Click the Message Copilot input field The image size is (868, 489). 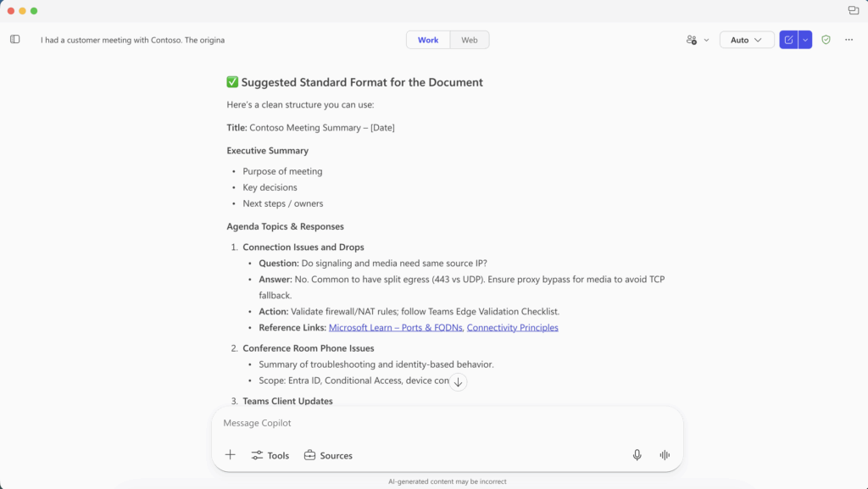(447, 423)
